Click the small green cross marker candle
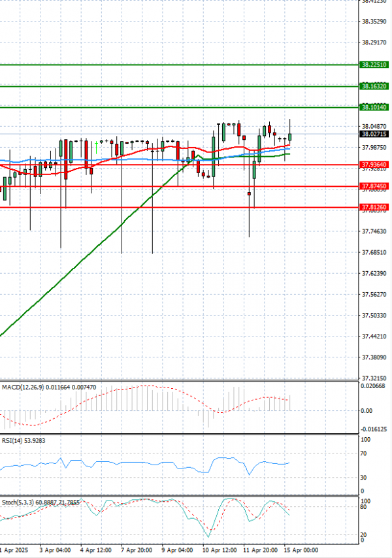 [x=97, y=146]
